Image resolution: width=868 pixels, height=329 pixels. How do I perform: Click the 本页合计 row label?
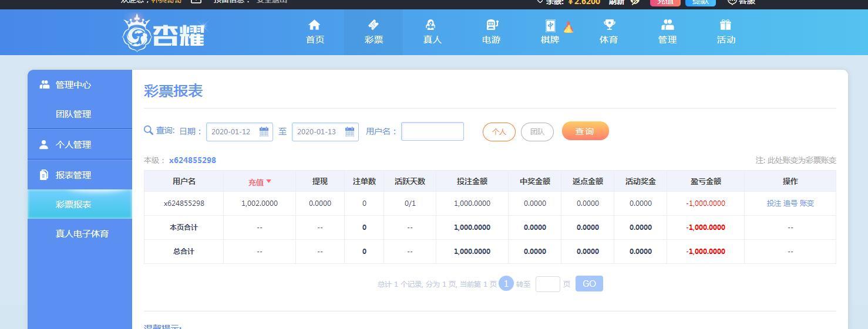coord(184,228)
